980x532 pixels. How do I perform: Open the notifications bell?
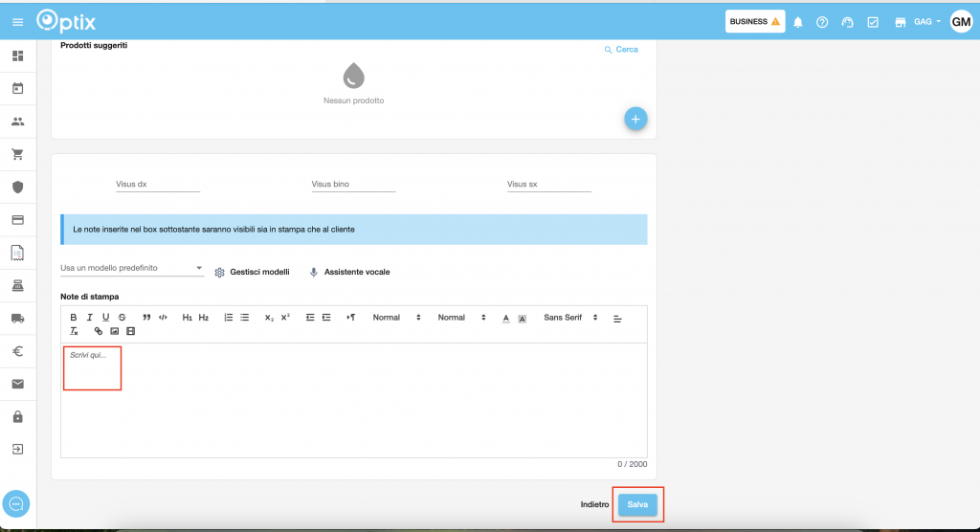[x=798, y=22]
